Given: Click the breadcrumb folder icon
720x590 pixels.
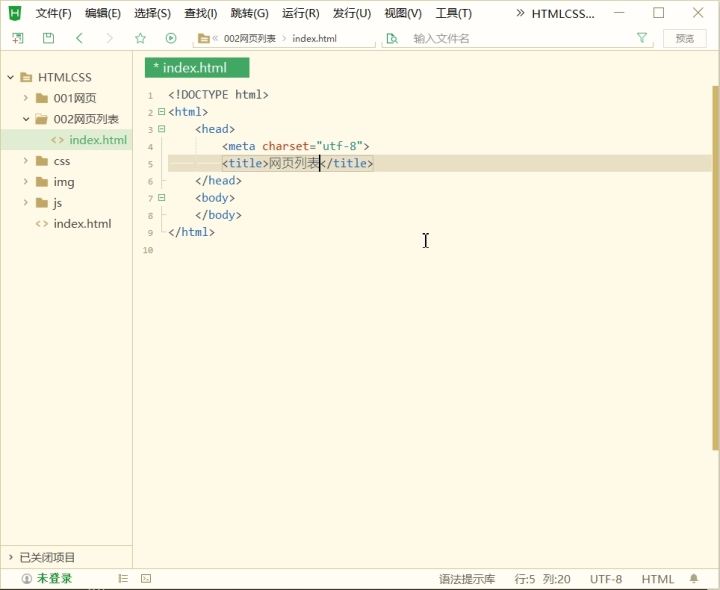Looking at the screenshot, I should click(203, 39).
